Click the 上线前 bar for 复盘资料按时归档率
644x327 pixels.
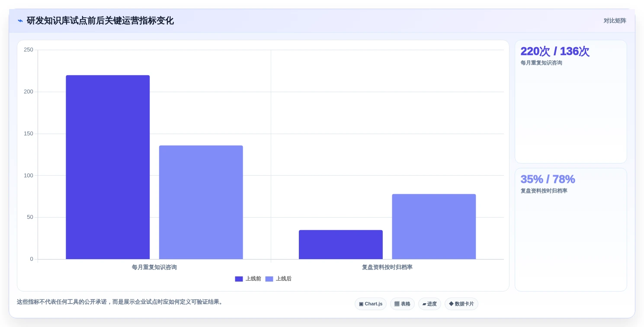tap(341, 245)
